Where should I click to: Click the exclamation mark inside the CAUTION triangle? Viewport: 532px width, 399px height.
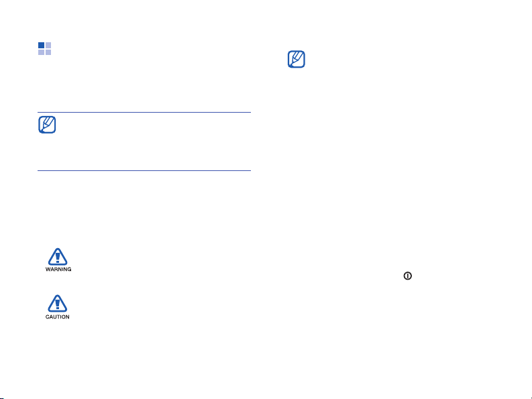[x=57, y=304]
